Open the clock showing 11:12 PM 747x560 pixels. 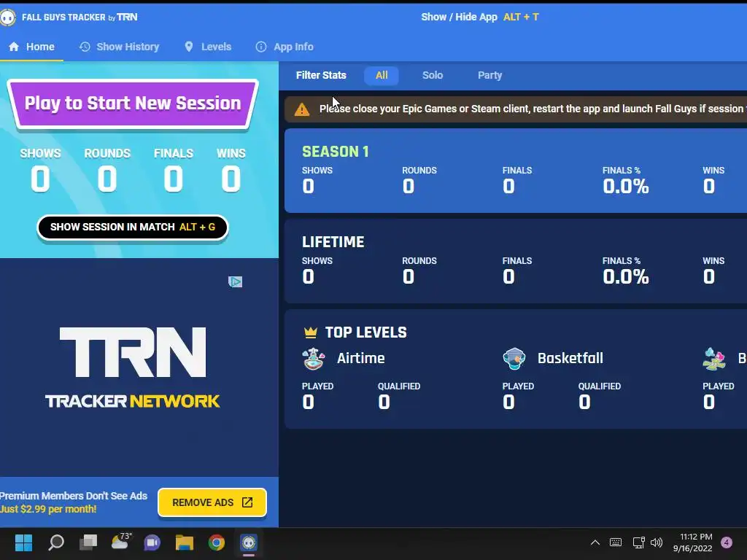(x=693, y=542)
